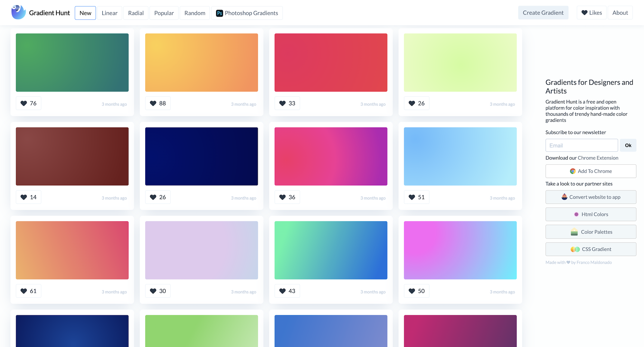644x347 pixels.
Task: Select the magenta-to-cyan gradient swatch
Action: click(x=460, y=250)
